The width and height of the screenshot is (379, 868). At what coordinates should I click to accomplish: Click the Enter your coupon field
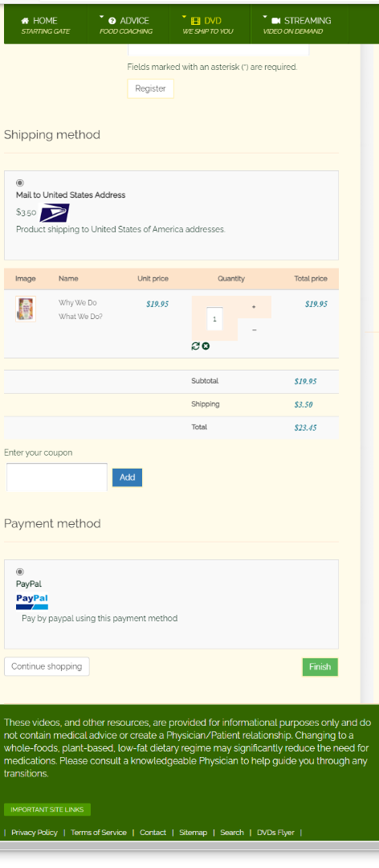pyautogui.click(x=57, y=477)
